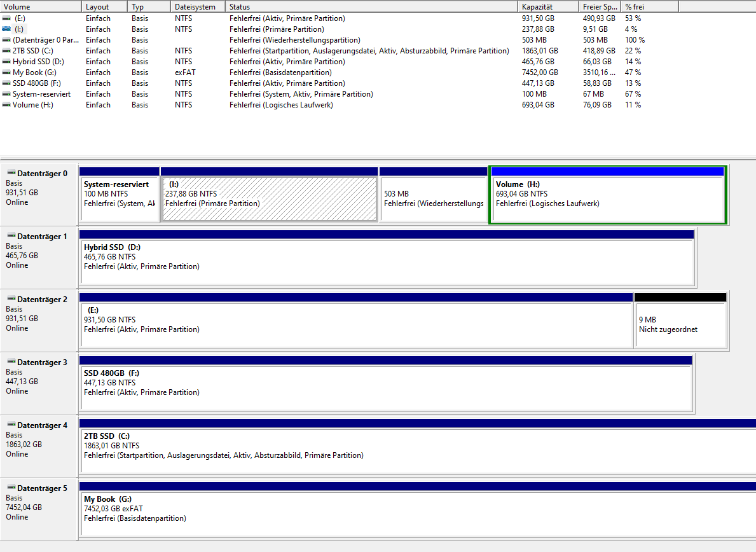Click drive icon beside SSD 480GB (F:) in list

(6, 83)
